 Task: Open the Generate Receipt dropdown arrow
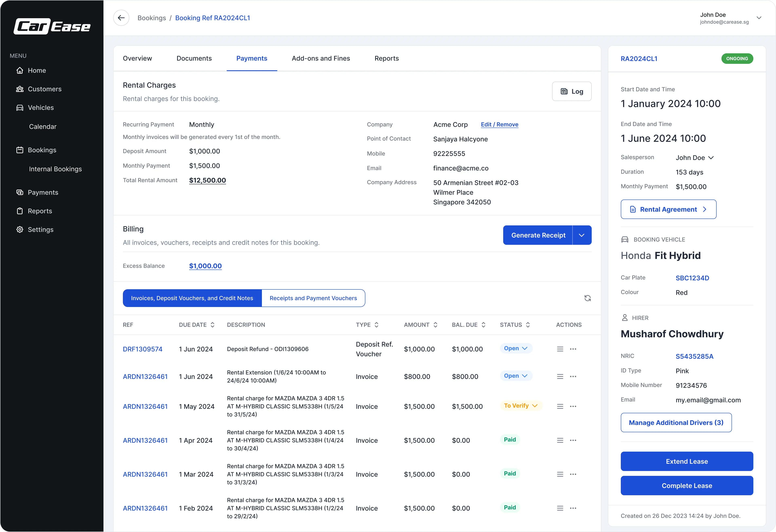(x=582, y=235)
